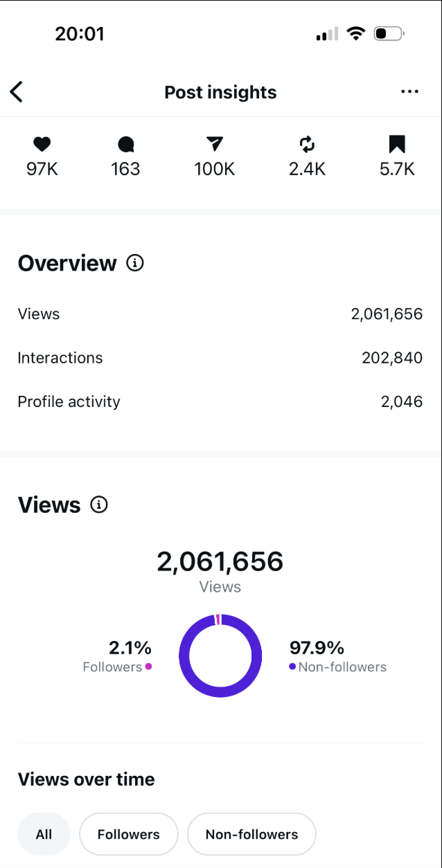Tap the Wi-Fi status icon

[x=356, y=33]
